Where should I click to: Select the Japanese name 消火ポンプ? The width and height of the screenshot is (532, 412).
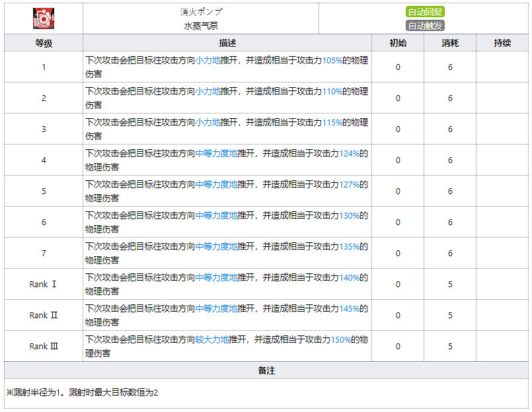[200, 12]
